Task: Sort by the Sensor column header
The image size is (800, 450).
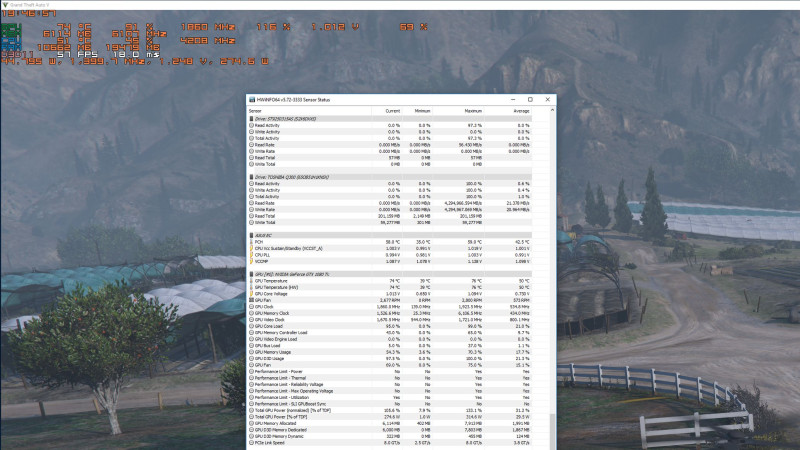Action: (309, 111)
